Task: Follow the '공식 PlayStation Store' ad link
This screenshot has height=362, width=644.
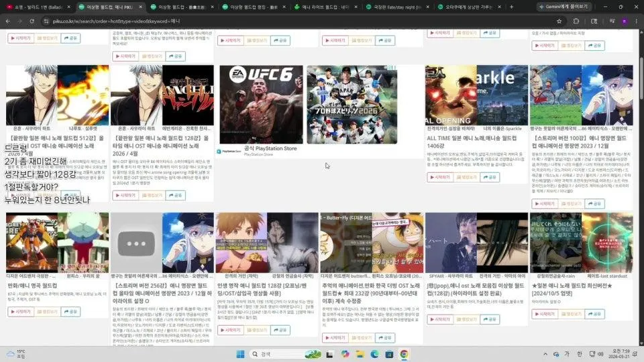Action: click(x=270, y=149)
